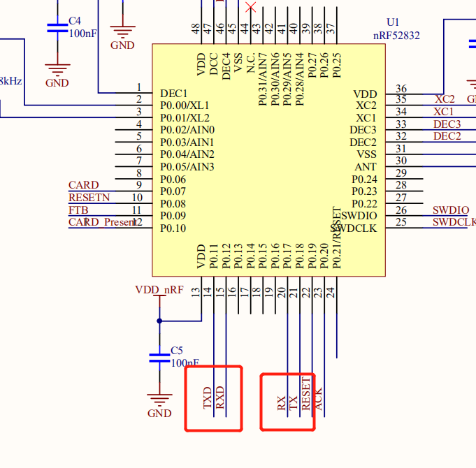Click the P0.03/AIN1 pin name

tap(187, 142)
